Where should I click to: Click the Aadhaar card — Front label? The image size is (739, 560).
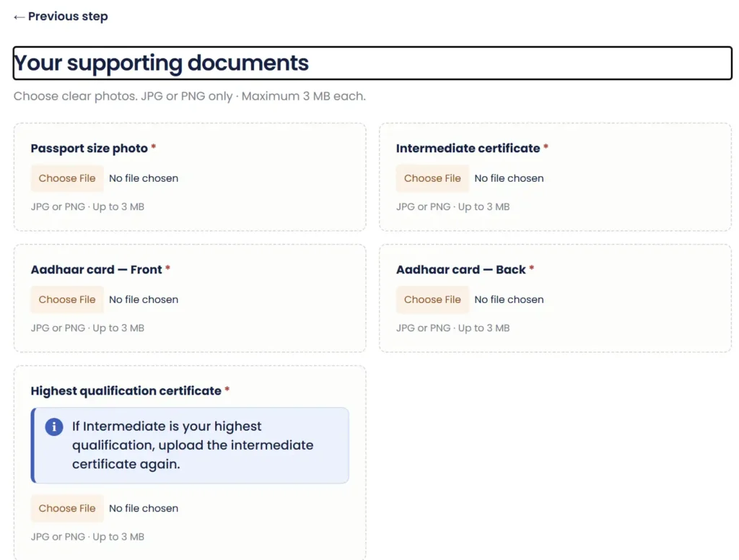96,270
